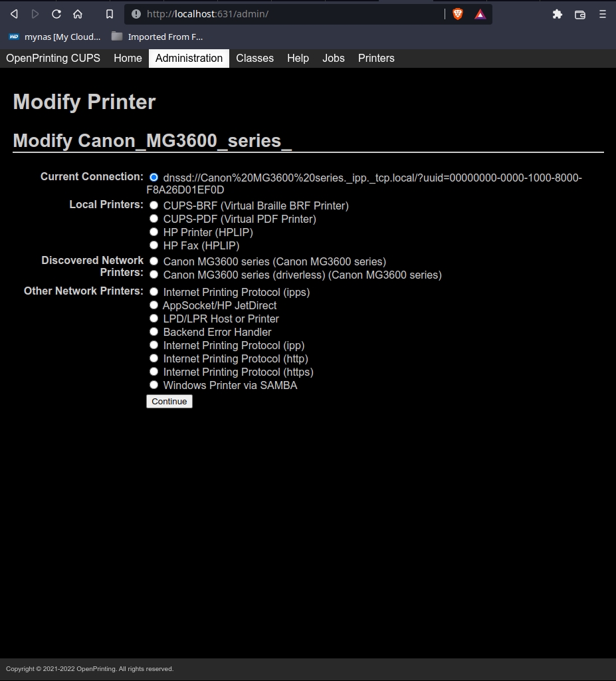The width and height of the screenshot is (616, 681).
Task: Select HP Printer (HPLIP) option
Action: click(154, 232)
